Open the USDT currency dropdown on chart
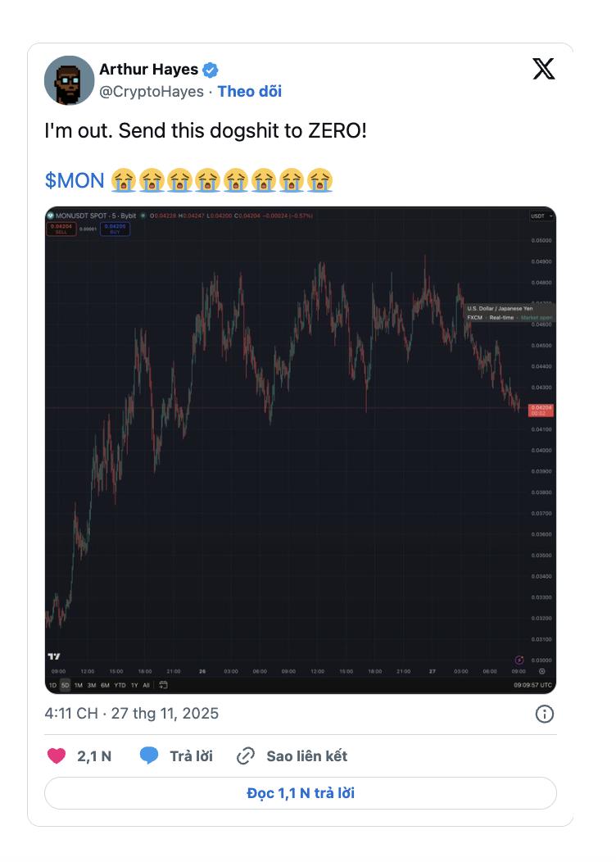616x862 pixels. pos(541,216)
